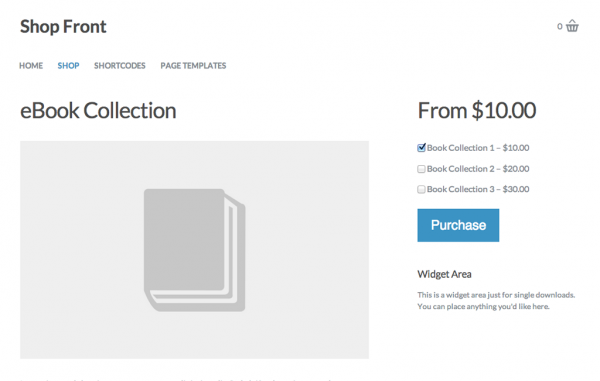Click the From $10.00 price heading

click(x=477, y=111)
